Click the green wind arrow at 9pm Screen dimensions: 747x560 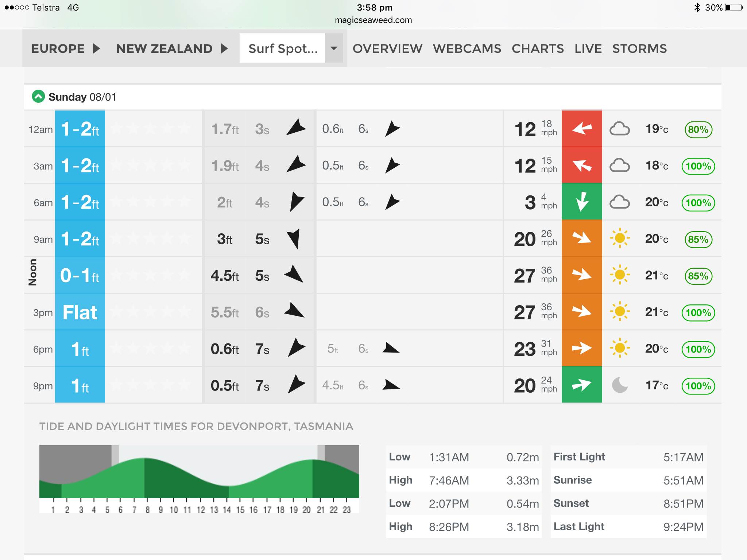pyautogui.click(x=582, y=385)
